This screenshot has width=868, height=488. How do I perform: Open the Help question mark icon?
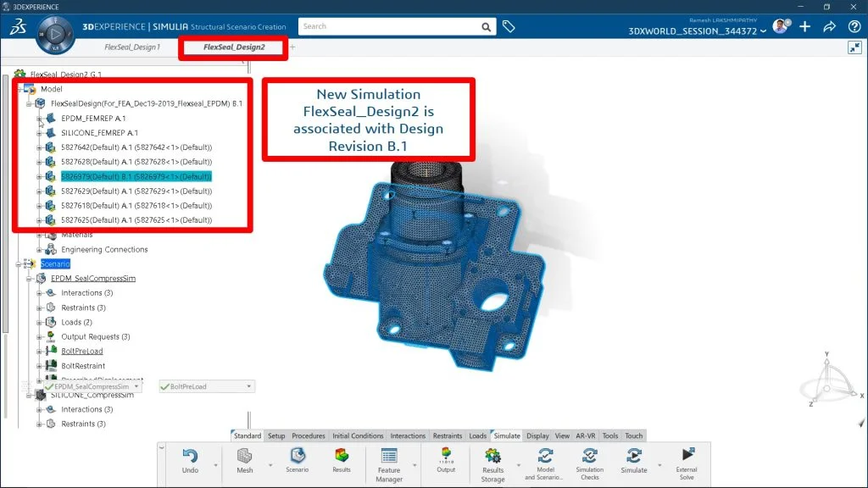(x=854, y=26)
